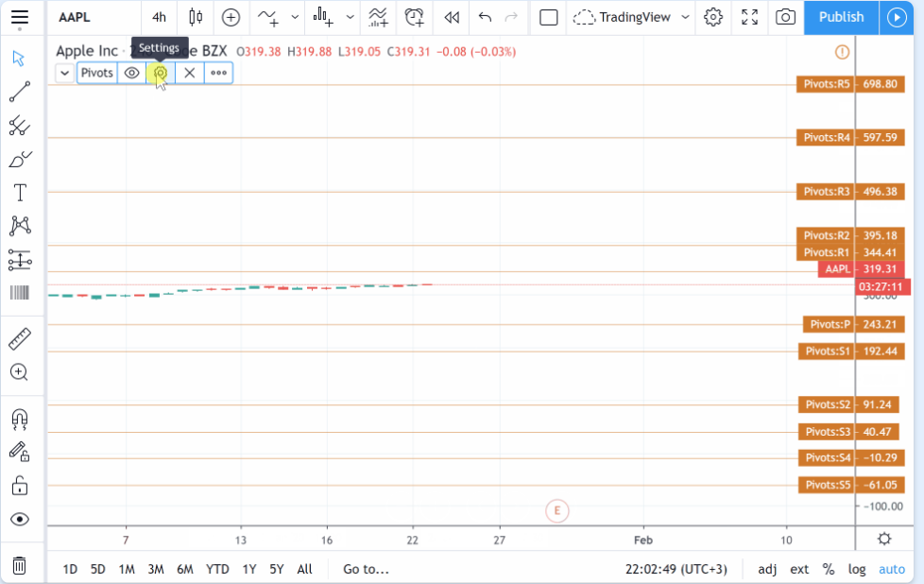Viewport: 924px width, 584px height.
Task: Click the earnings E marker
Action: pos(556,511)
